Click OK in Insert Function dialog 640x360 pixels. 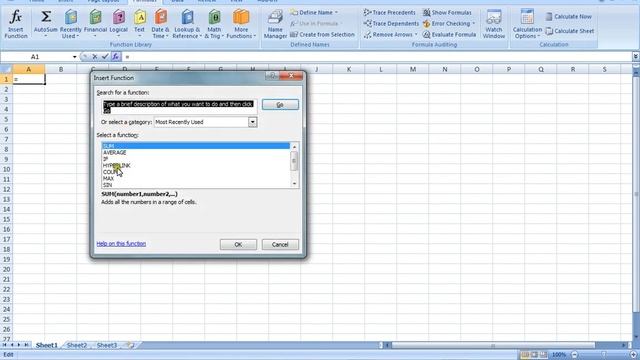(238, 244)
